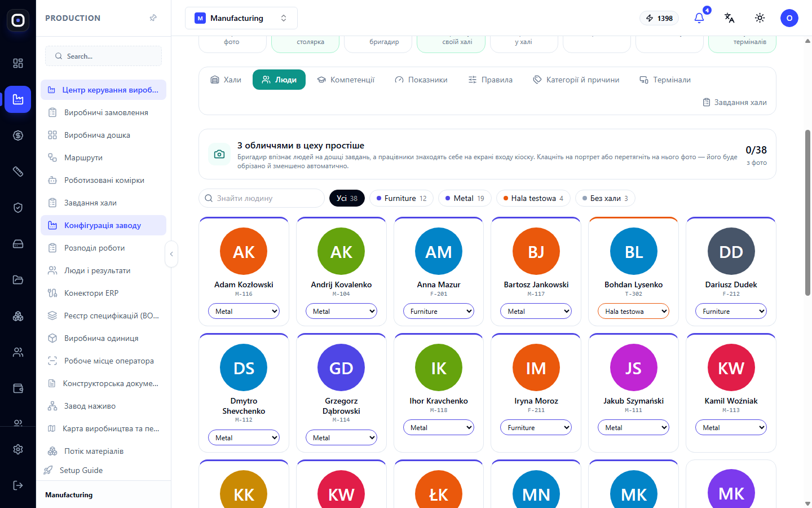The width and height of the screenshot is (812, 508).
Task: Open hall dropdown for Anna Mazur
Action: coord(439,311)
